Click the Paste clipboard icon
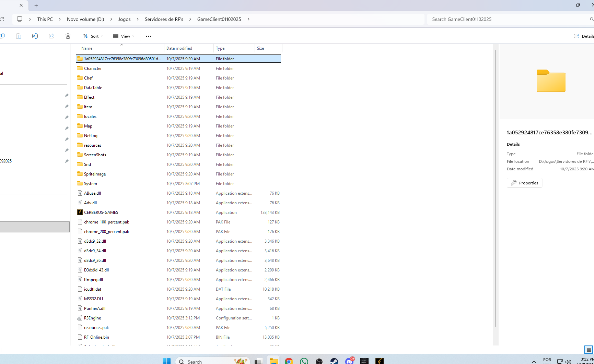594x364 pixels. (x=19, y=36)
